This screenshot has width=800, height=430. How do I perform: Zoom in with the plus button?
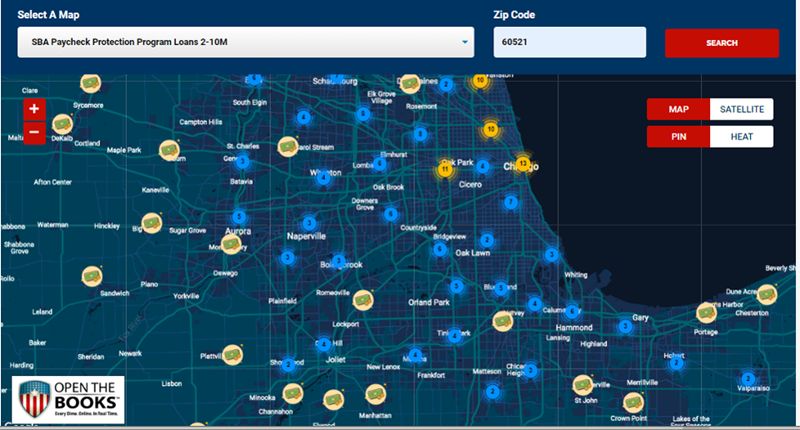[x=34, y=109]
